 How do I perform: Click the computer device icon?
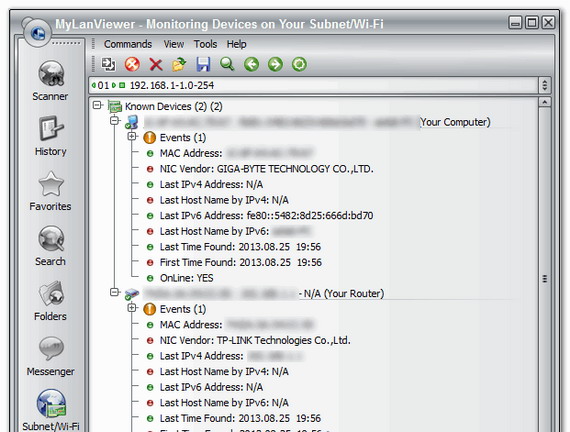132,122
